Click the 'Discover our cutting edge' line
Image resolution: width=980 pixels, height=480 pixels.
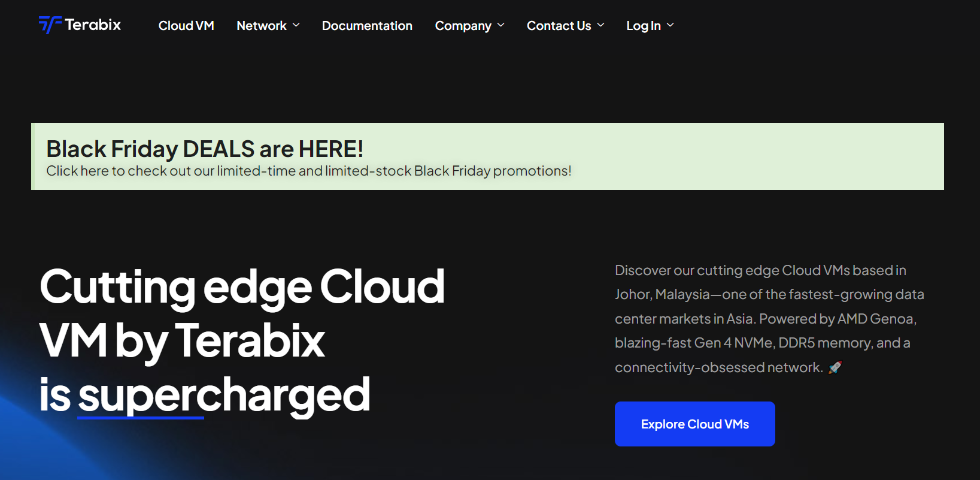click(760, 270)
